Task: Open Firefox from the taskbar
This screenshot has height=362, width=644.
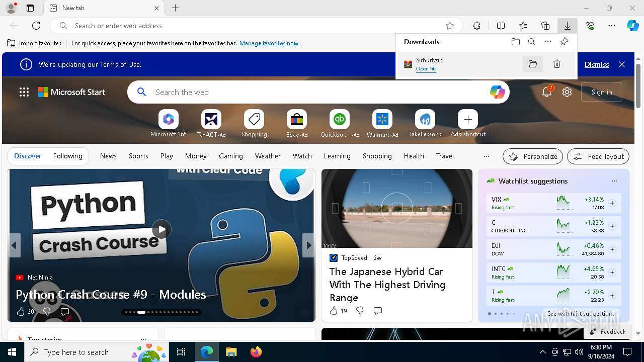Action: [x=256, y=352]
